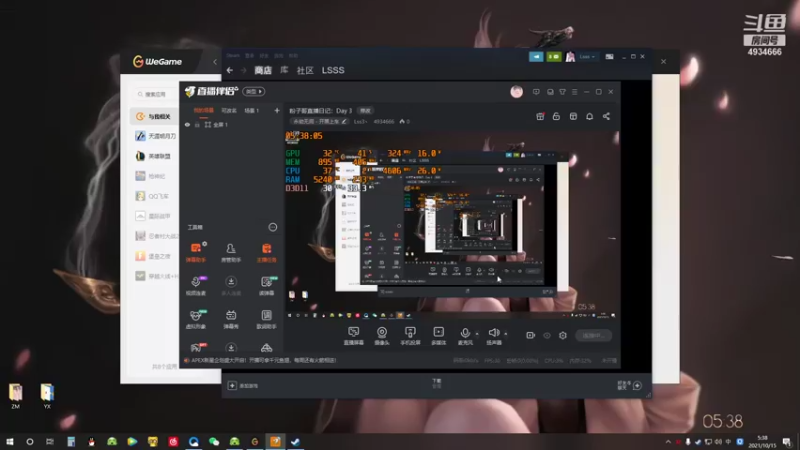Viewport: 800px width, 450px height.
Task: Click the Steam forward arrow
Action: point(243,70)
